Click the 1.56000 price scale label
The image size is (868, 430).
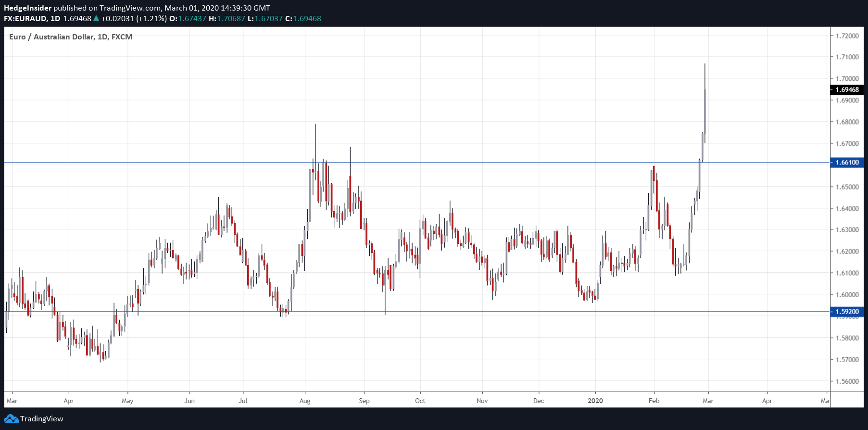tap(847, 381)
